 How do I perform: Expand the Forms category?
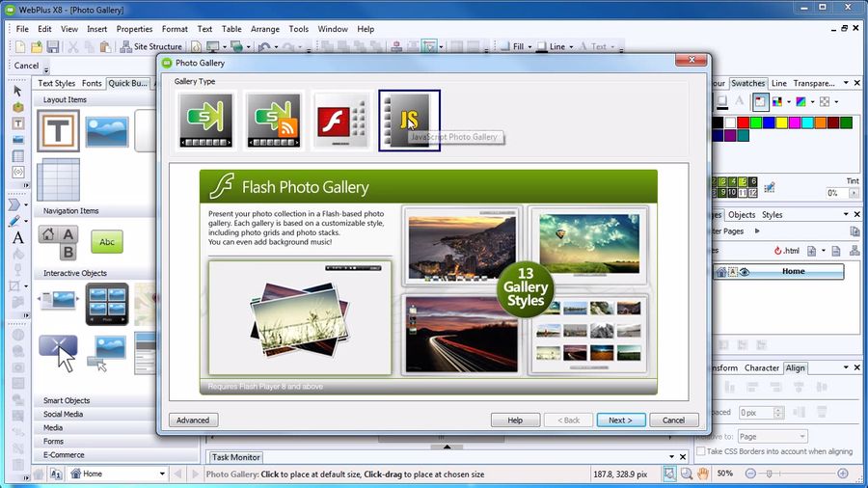[x=53, y=441]
